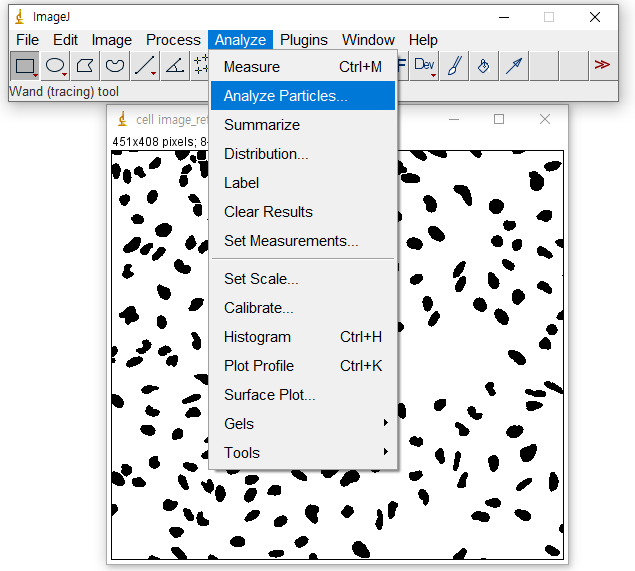Open the Process menu
The width and height of the screenshot is (635, 571).
click(x=173, y=40)
